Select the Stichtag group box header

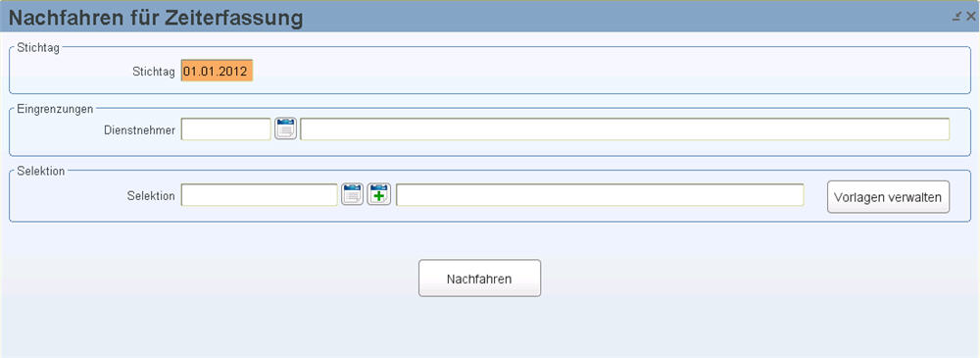point(38,47)
